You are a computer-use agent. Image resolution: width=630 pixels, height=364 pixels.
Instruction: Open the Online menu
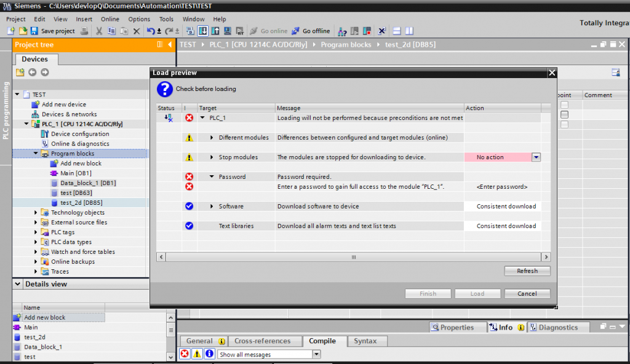(110, 19)
